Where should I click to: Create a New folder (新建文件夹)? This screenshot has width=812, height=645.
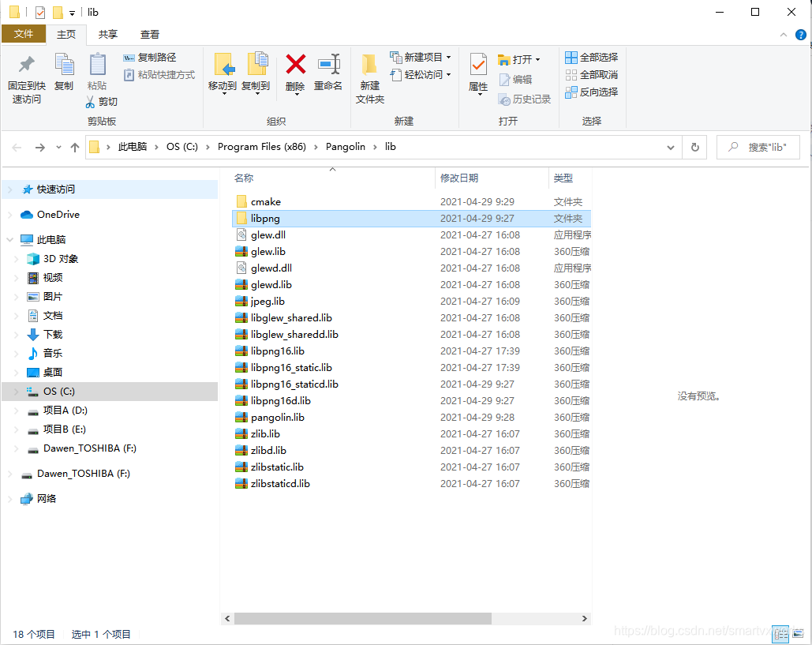click(370, 78)
